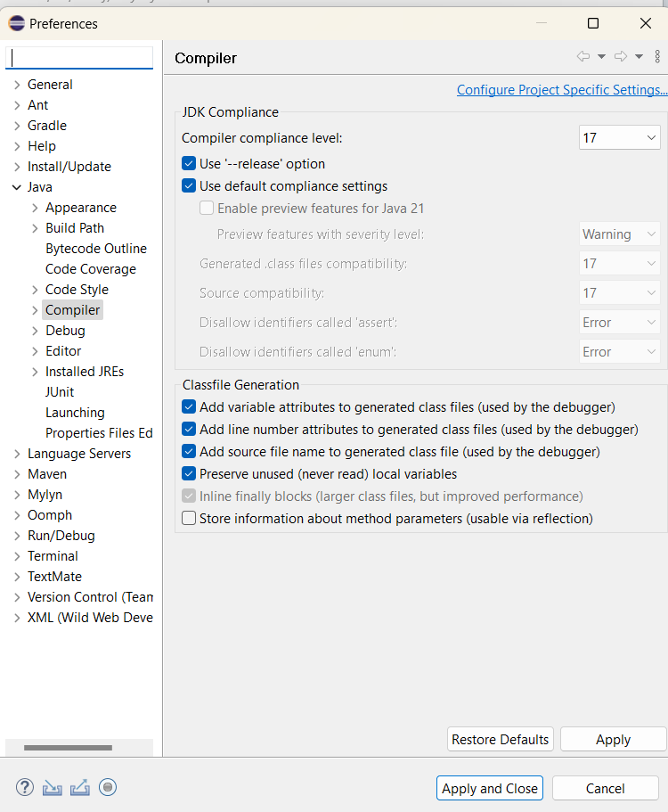Open the Help question mark icon

[25, 788]
